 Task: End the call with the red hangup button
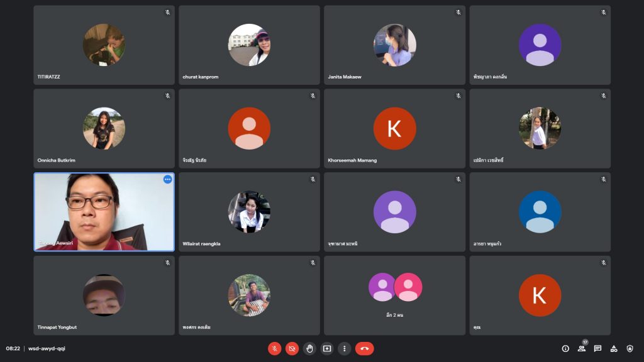click(365, 348)
